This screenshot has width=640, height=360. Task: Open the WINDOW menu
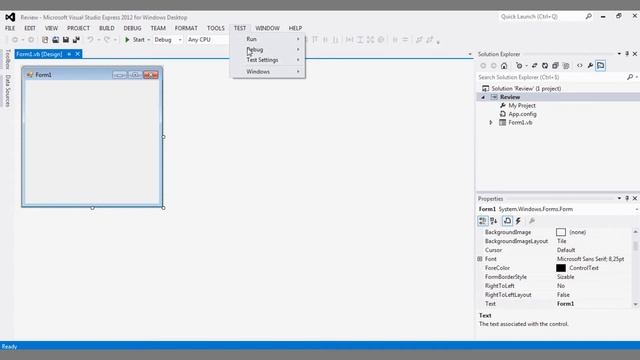tap(267, 28)
